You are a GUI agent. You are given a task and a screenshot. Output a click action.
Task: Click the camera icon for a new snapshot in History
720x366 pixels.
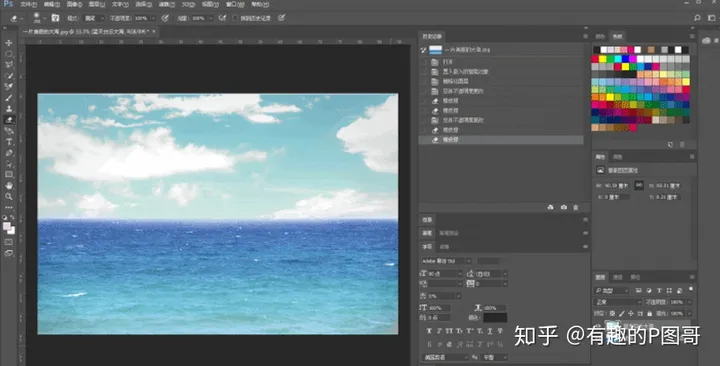pyautogui.click(x=563, y=208)
